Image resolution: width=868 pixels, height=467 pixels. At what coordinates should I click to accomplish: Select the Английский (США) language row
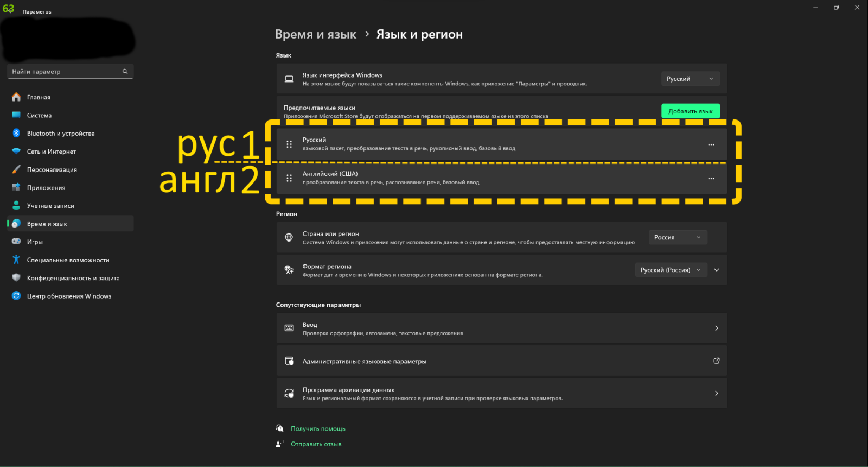pyautogui.click(x=502, y=178)
